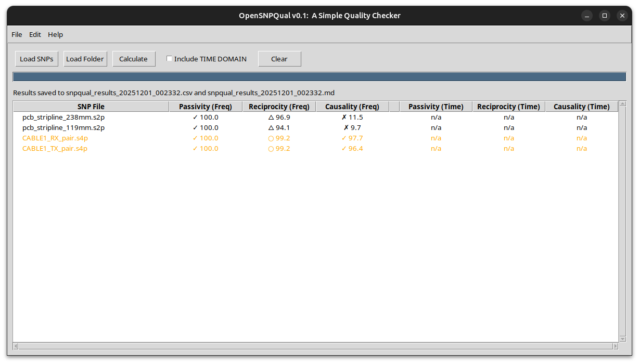Click passivity 100.0 for pcb_stripline_238mm.s2p
The image size is (639, 364).
206,117
